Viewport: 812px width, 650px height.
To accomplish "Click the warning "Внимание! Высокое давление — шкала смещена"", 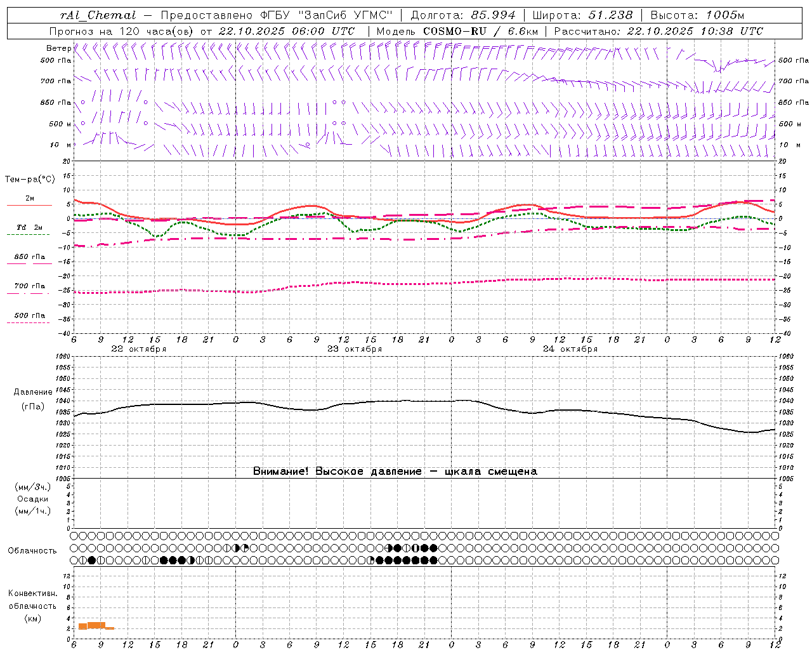I will pyautogui.click(x=395, y=472).
